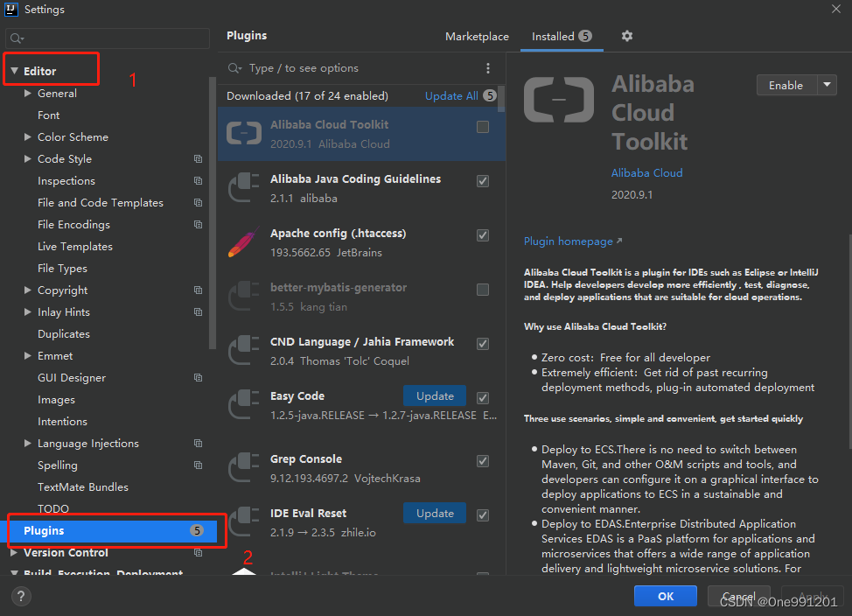Viewport: 852px width, 616px height.
Task: Expand the Code Style node
Action: 28,158
